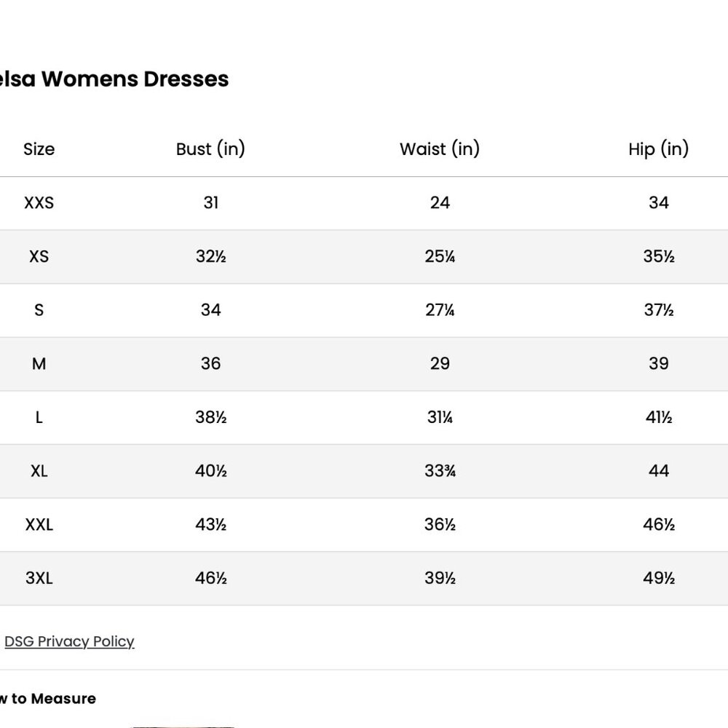Click the Size column header
The image size is (728, 728).
(x=39, y=149)
